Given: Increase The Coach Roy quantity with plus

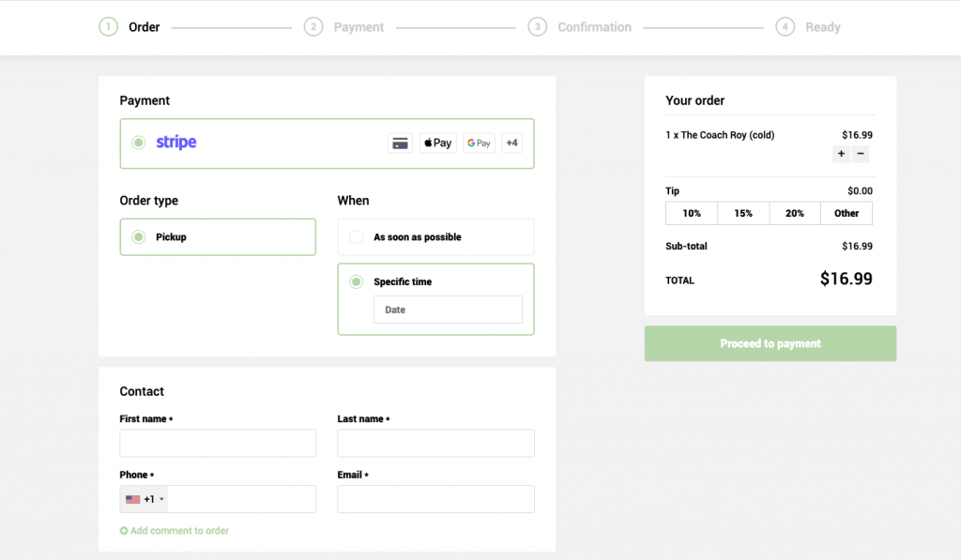Looking at the screenshot, I should click(x=841, y=154).
